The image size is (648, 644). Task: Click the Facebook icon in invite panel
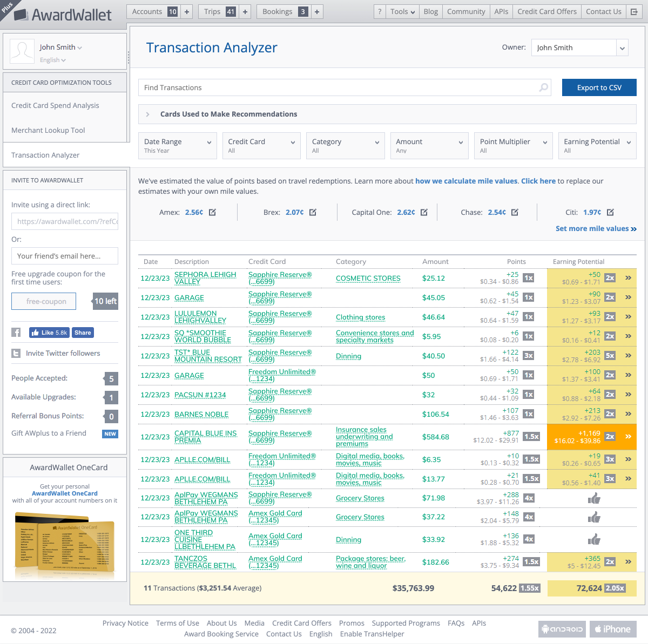[16, 333]
